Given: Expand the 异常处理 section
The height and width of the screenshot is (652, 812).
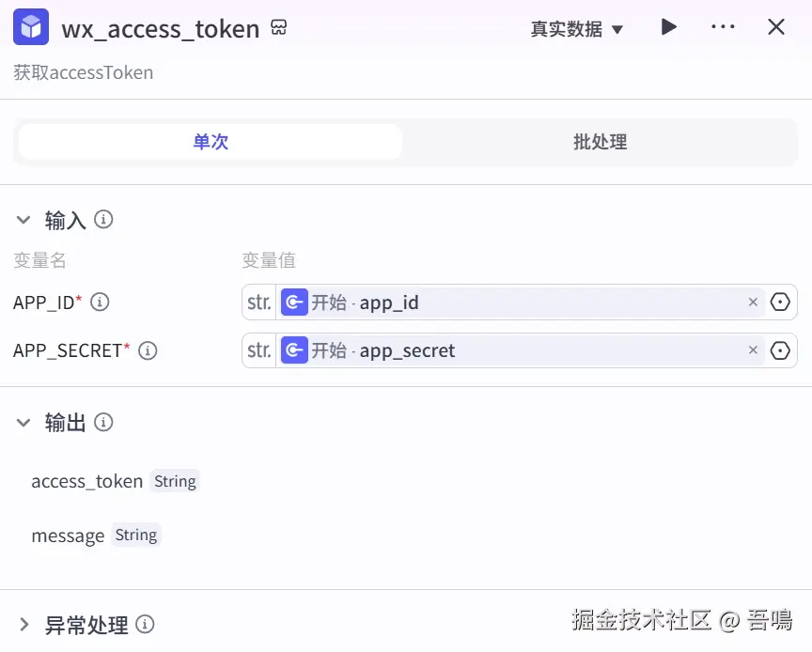Looking at the screenshot, I should point(23,625).
